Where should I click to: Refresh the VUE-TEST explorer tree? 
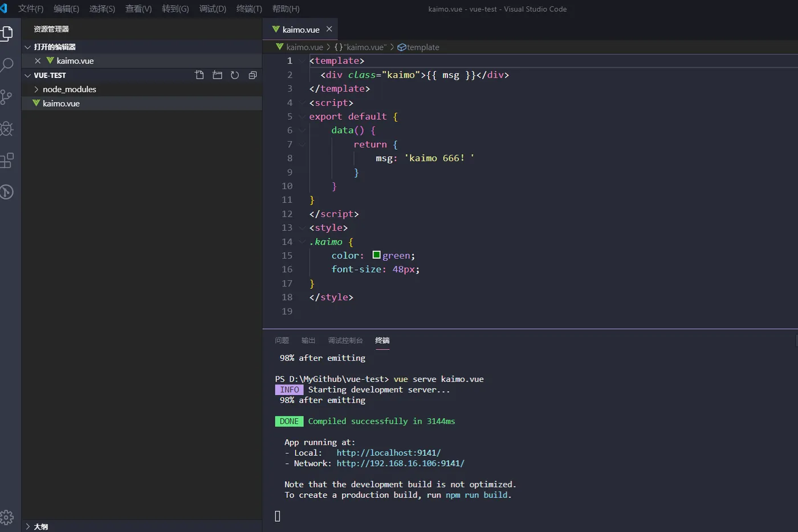235,75
